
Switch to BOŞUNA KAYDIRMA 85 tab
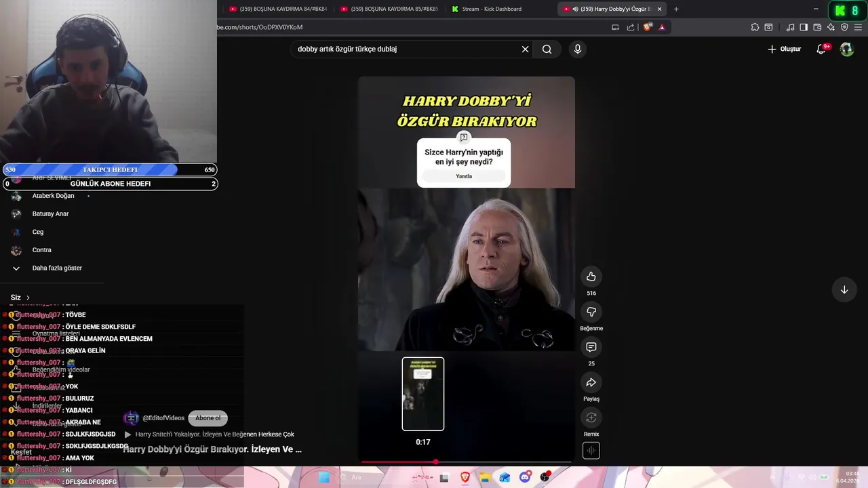(389, 9)
